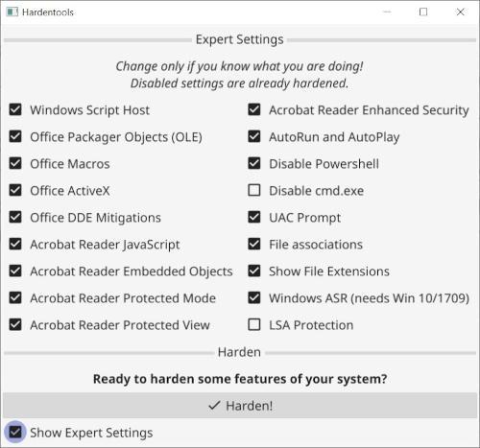Toggle the Office ActiveX checkbox
The width and height of the screenshot is (480, 448).
(x=15, y=190)
